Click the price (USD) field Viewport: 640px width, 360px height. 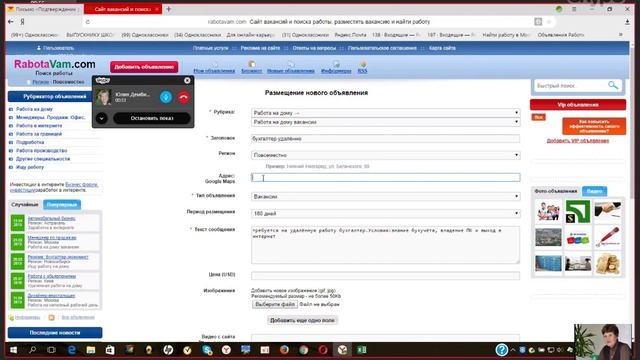[x=385, y=276]
